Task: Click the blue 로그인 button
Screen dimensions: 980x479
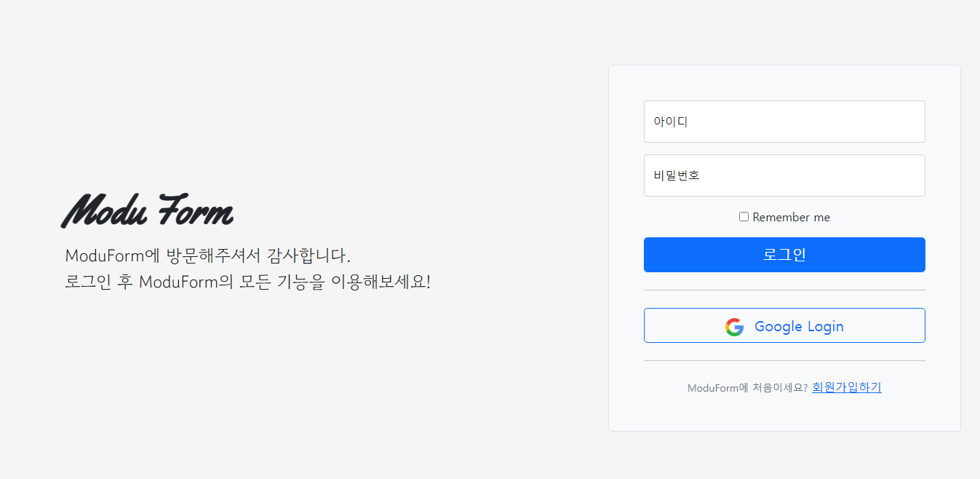Action: coord(784,255)
